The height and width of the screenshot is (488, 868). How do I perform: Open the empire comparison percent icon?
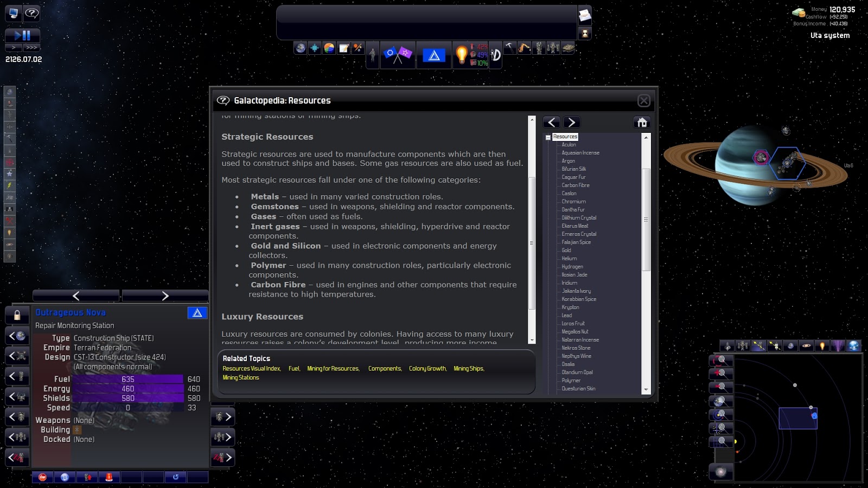click(358, 48)
